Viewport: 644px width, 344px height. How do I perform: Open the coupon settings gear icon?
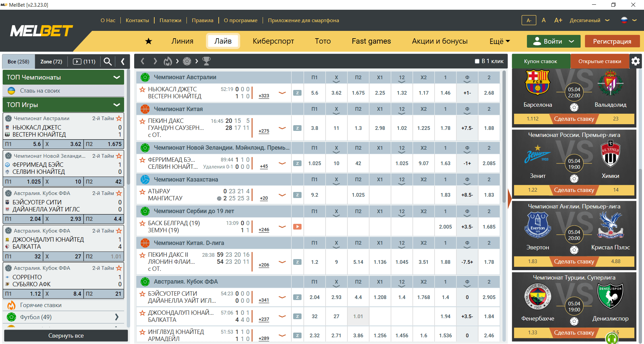636,61
